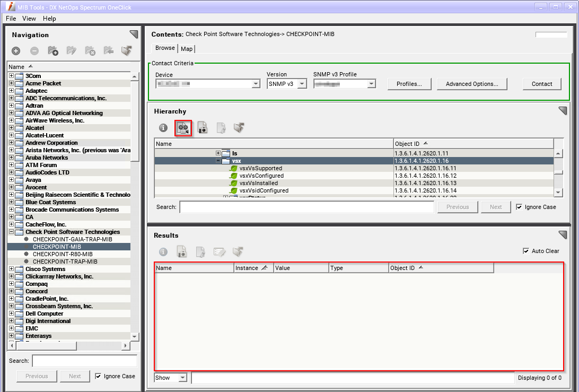The image size is (579, 392).
Task: Toggle Ignore Case checkbox in Navigation search
Action: (x=98, y=376)
